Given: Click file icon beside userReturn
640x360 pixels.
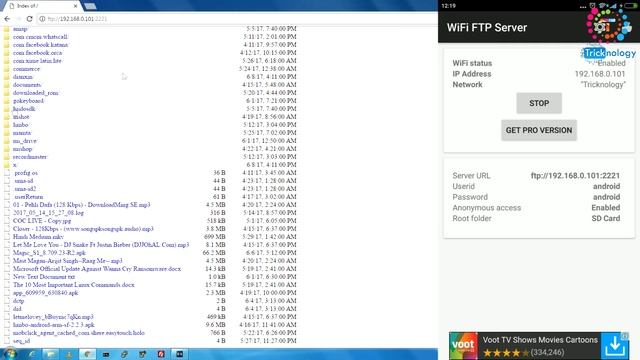Looking at the screenshot, I should pos(7,197).
